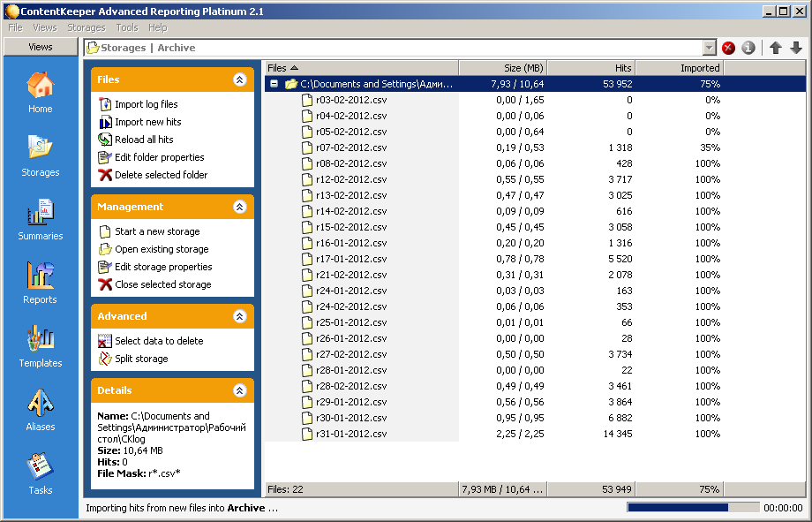Click the Close selected storage link
Viewport: 812px width, 522px height.
(x=163, y=284)
